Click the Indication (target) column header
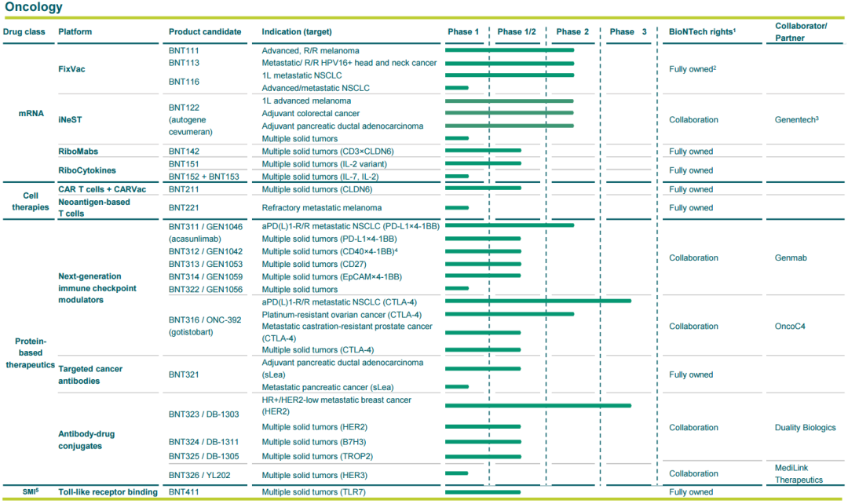Screen dimensions: 848x504 (x=297, y=32)
